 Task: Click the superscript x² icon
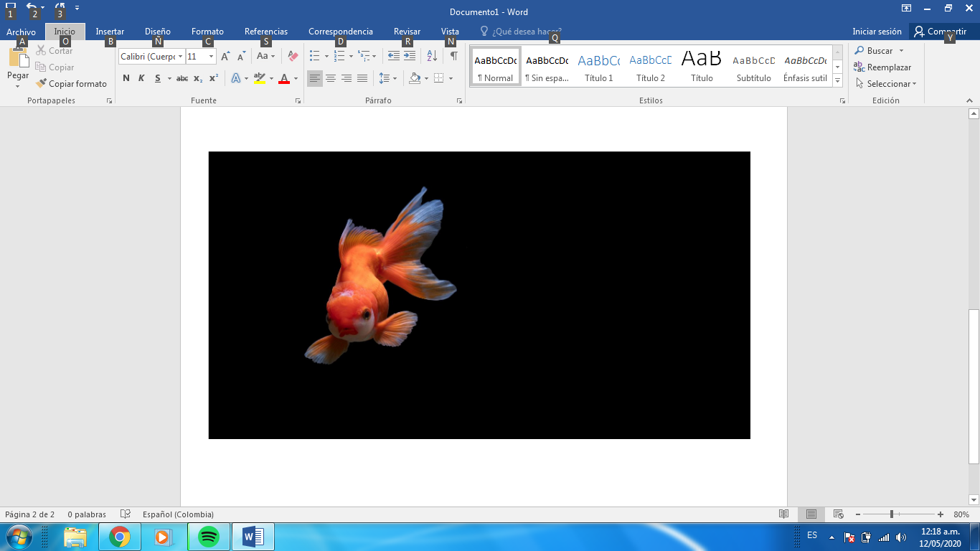tap(214, 78)
